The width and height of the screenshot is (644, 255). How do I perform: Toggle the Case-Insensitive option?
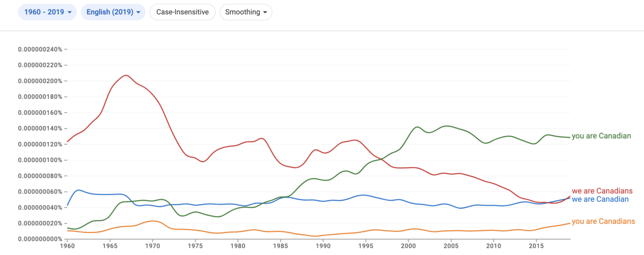[x=182, y=12]
